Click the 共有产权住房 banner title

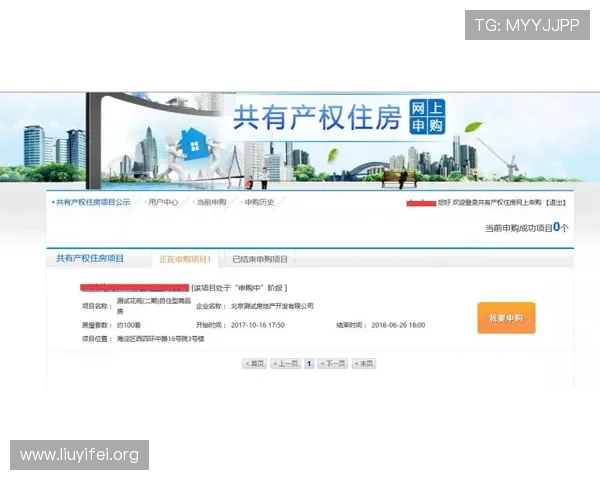[317, 117]
